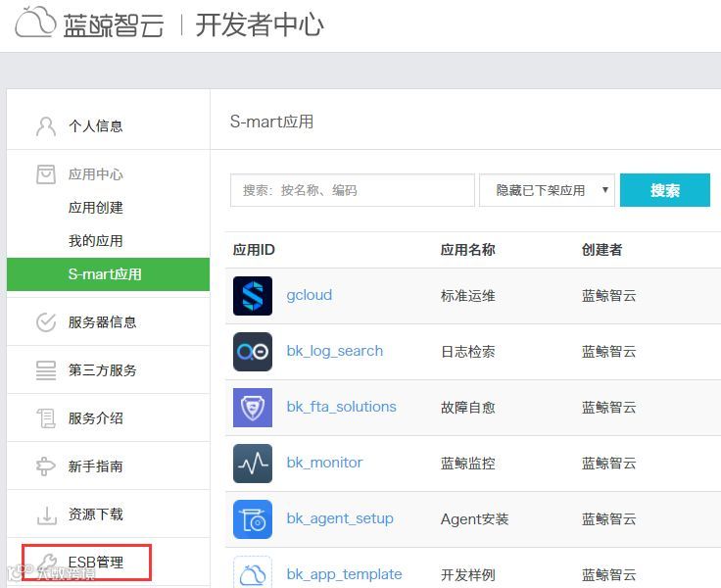This screenshot has height=588, width=721.
Task: Open the bk_monitor link
Action: pyautogui.click(x=324, y=463)
